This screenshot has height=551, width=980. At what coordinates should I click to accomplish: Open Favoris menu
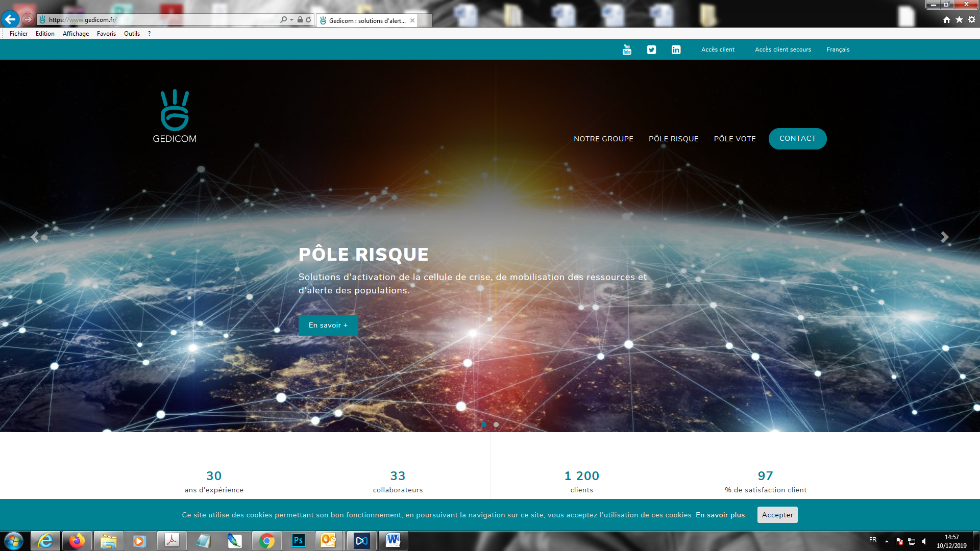[x=106, y=34]
